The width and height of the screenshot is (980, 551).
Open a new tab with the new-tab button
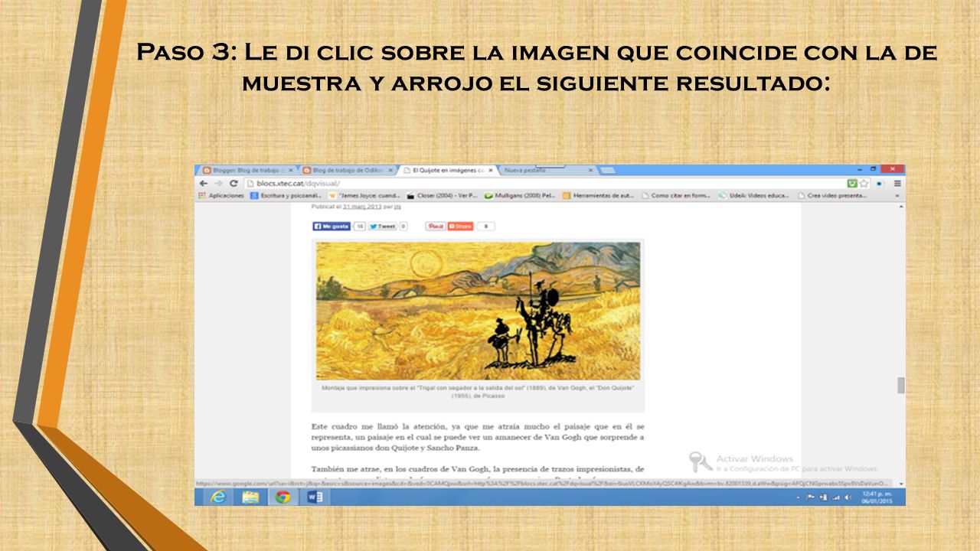point(608,170)
